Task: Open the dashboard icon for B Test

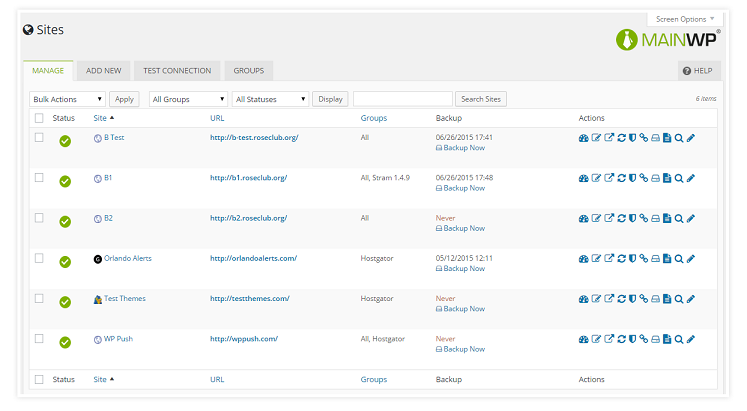Action: 584,138
